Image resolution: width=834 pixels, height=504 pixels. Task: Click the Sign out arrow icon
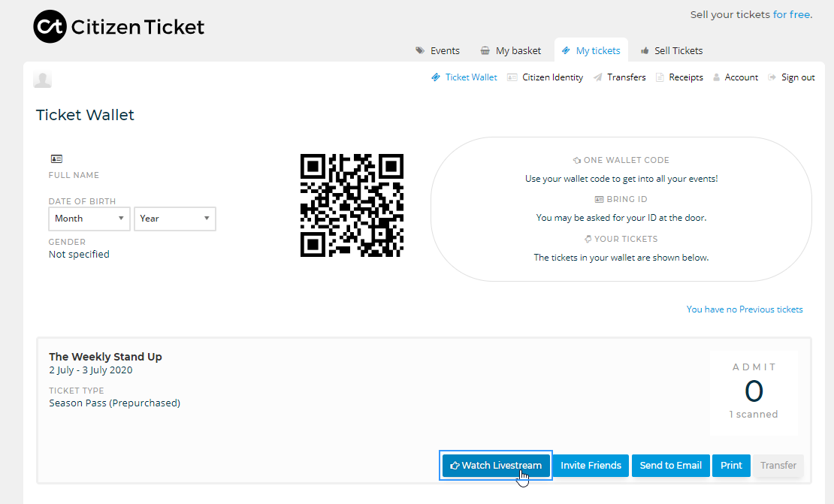(772, 77)
